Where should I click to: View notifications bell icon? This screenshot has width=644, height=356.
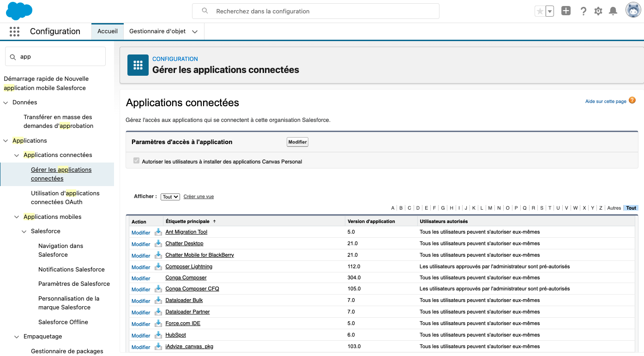click(x=613, y=11)
